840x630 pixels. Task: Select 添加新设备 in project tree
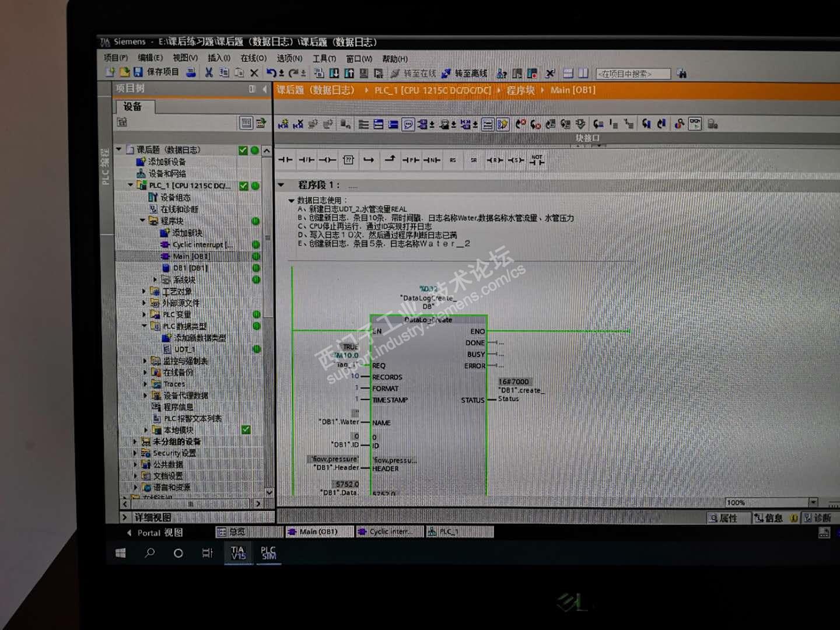(x=167, y=162)
